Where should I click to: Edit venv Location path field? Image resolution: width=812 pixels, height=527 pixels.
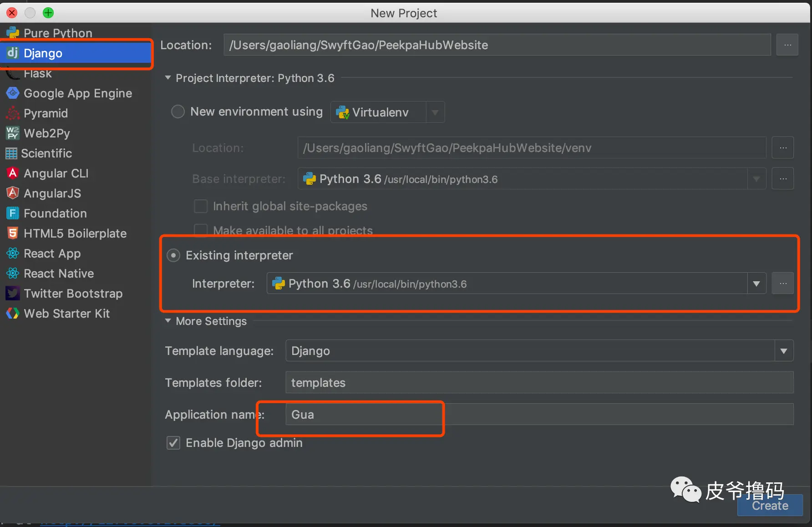pos(532,147)
